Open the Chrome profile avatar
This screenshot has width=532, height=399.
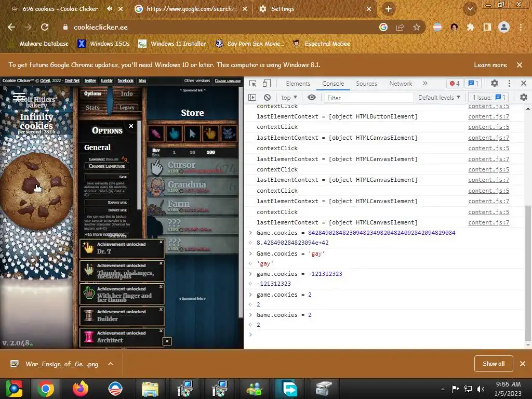click(504, 27)
